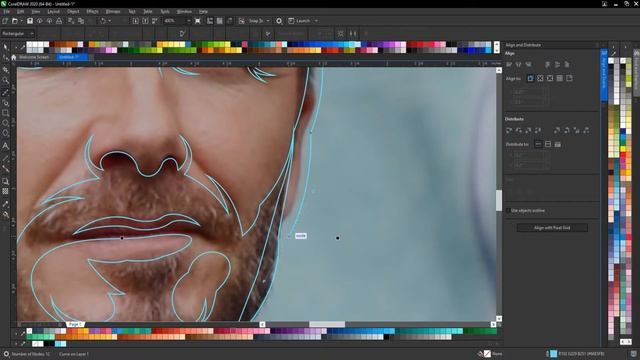
Task: Click the first Distribute left icon
Action: [x=509, y=130]
